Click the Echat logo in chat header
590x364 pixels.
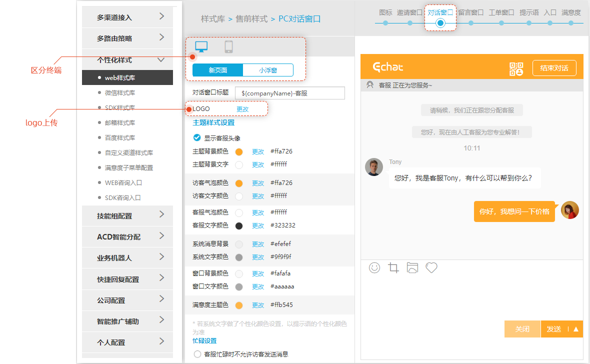(x=388, y=67)
